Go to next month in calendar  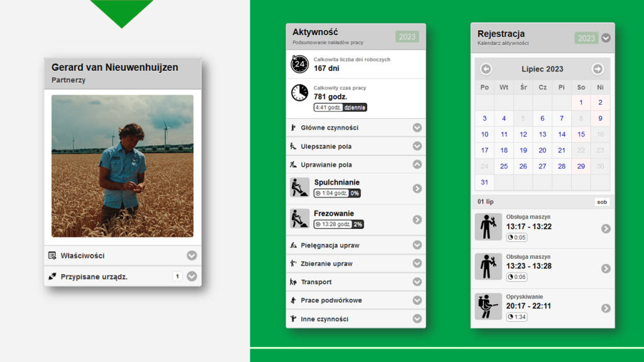597,69
